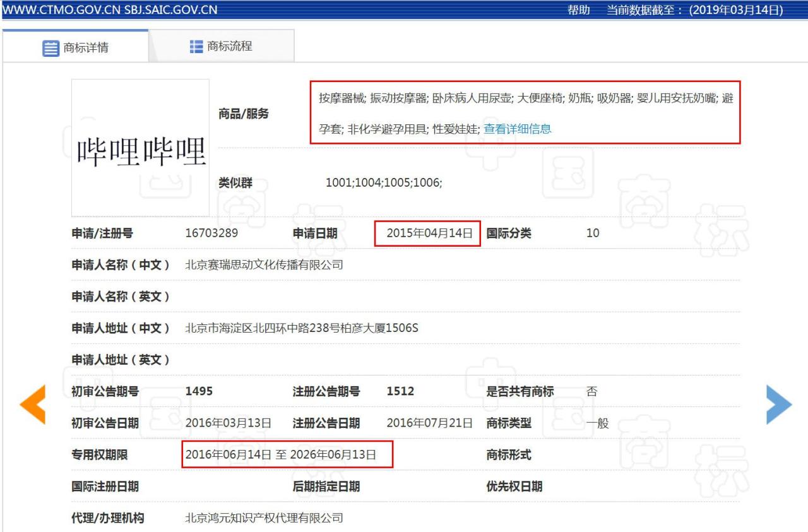Viewport: 808px width, 532px height.
Task: Click the data cutoff date 2019年03月14日
Action: coord(735,9)
